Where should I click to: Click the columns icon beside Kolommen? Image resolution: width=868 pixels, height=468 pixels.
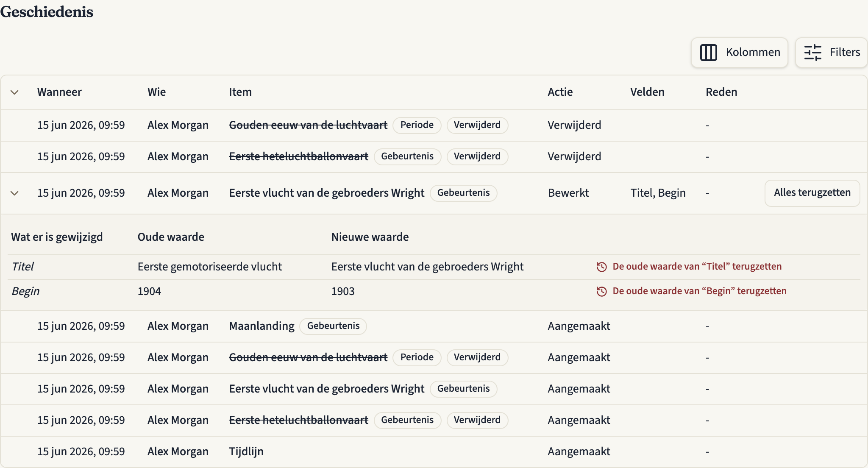pos(708,53)
